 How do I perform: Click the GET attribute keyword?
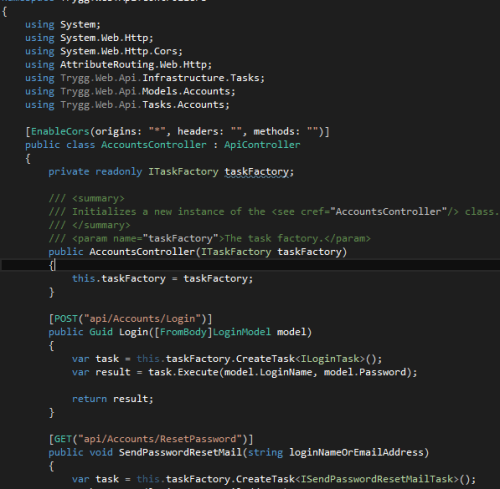pyautogui.click(x=63, y=439)
